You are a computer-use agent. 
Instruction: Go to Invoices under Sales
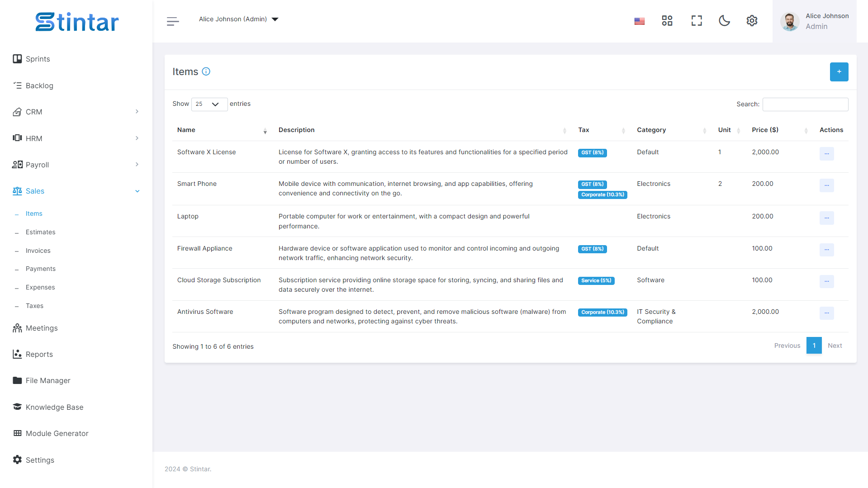pyautogui.click(x=38, y=251)
